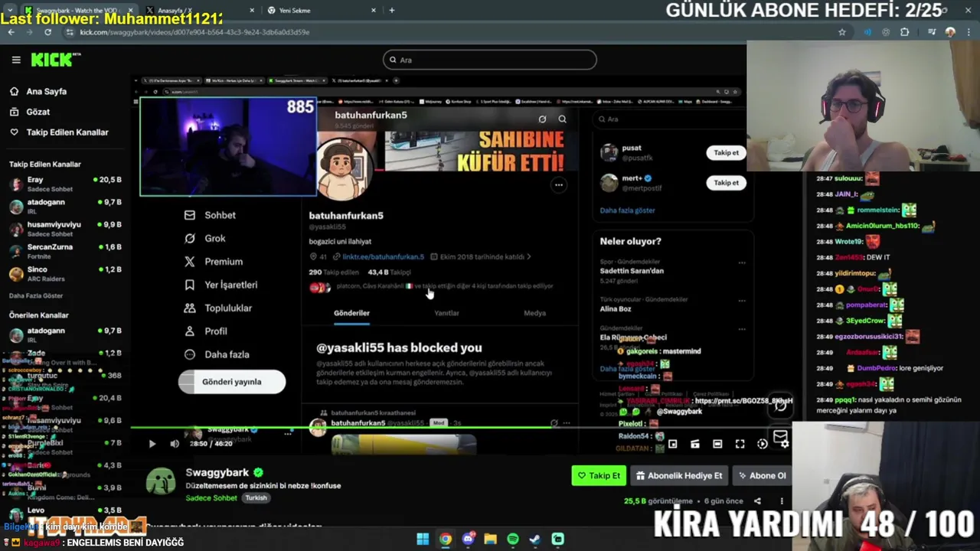980x551 pixels.
Task: Click Abonelik Hediye Et gift button
Action: pos(679,475)
